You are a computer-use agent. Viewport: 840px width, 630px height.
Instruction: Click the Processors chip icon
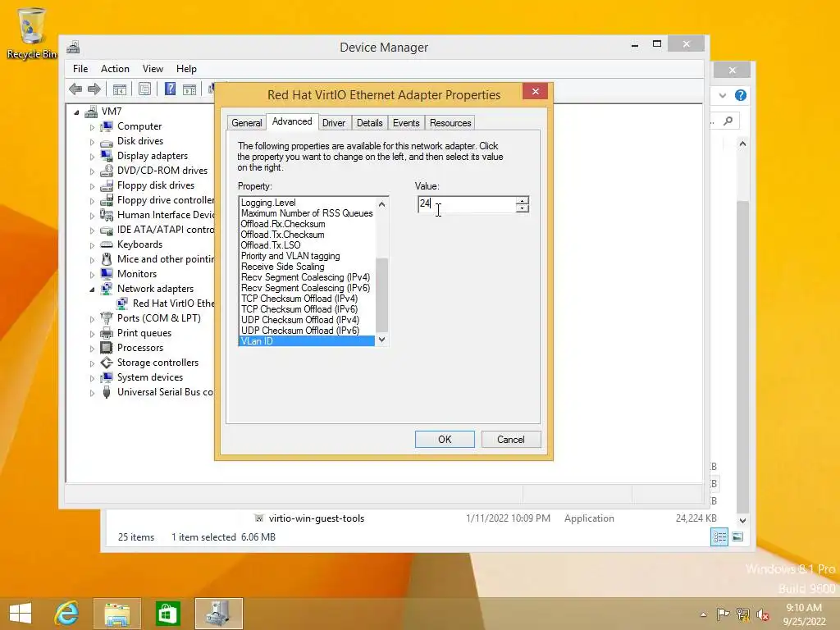(107, 348)
